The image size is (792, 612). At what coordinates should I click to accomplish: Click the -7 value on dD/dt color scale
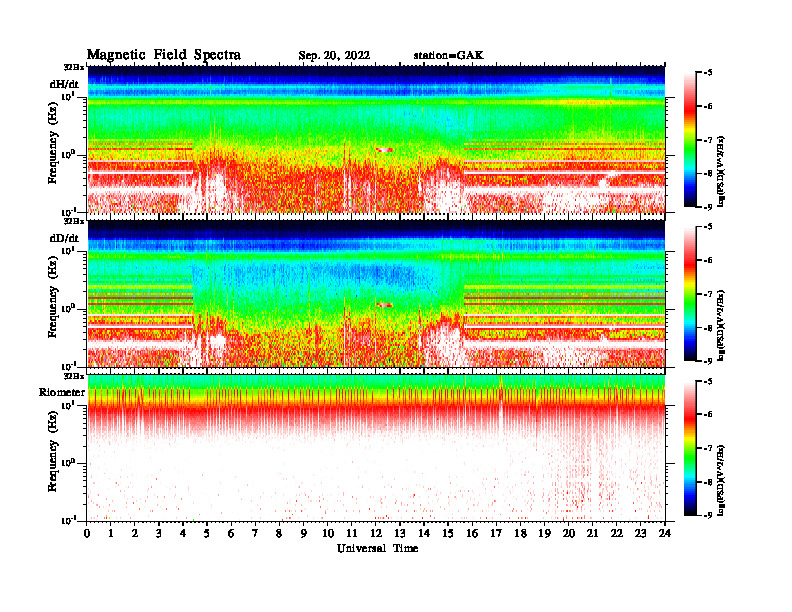tap(708, 294)
